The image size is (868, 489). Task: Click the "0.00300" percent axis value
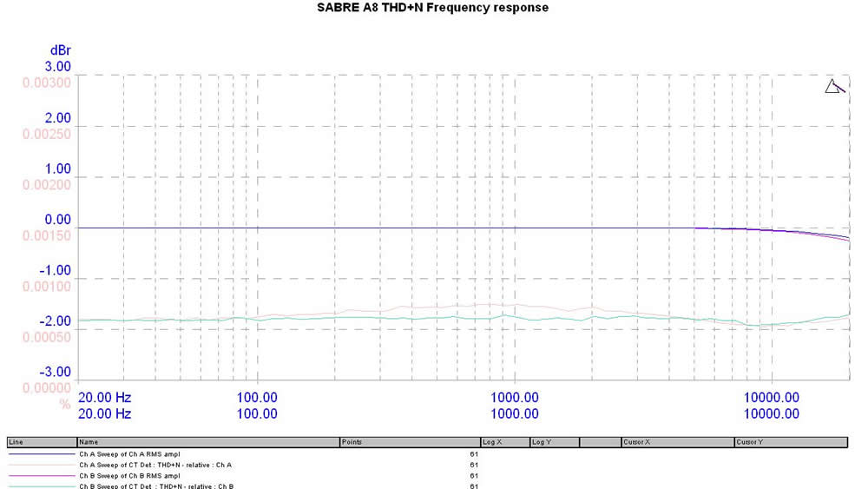point(47,83)
